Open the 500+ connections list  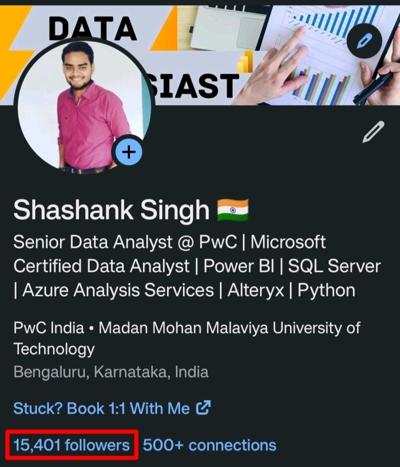click(x=210, y=445)
